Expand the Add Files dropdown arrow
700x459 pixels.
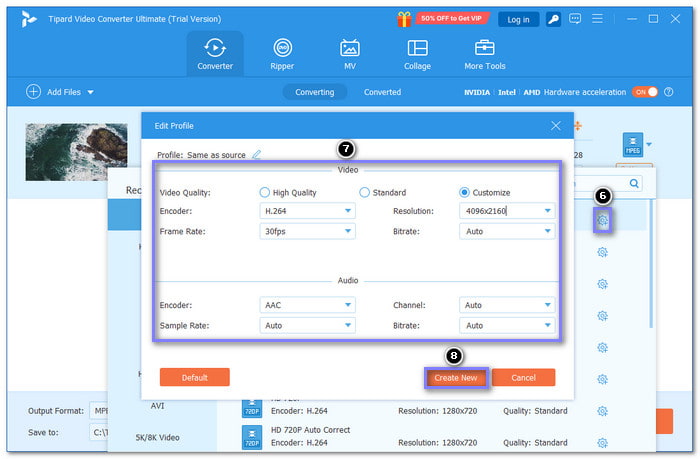click(x=91, y=92)
